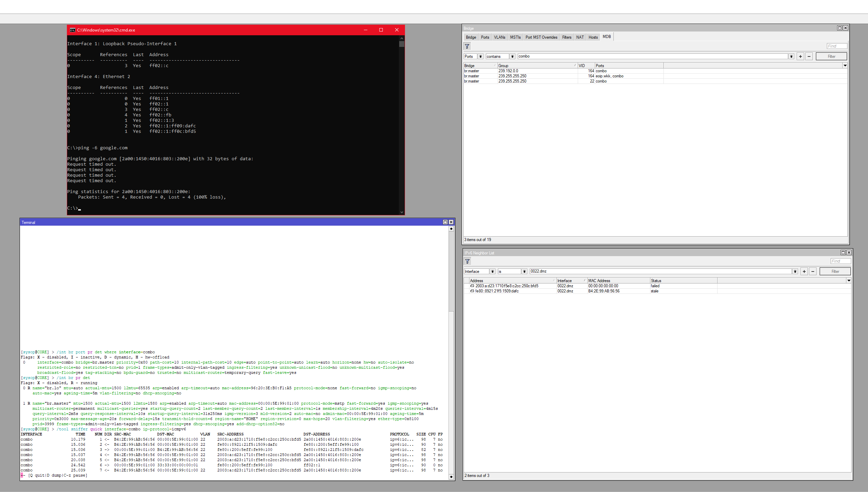Maximize the IPv6 Neighbor List window
Viewport: 868px width, 492px height.
843,253
